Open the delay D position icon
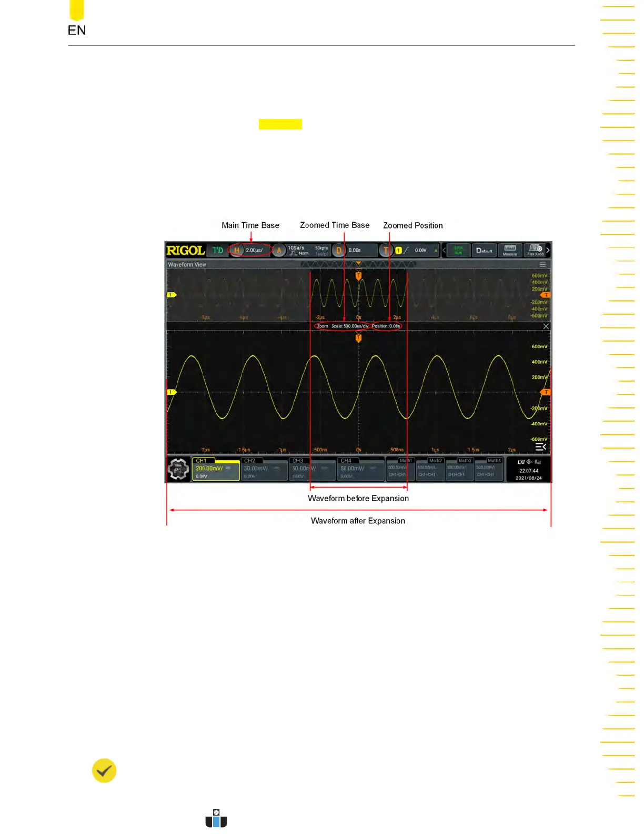 [x=339, y=251]
